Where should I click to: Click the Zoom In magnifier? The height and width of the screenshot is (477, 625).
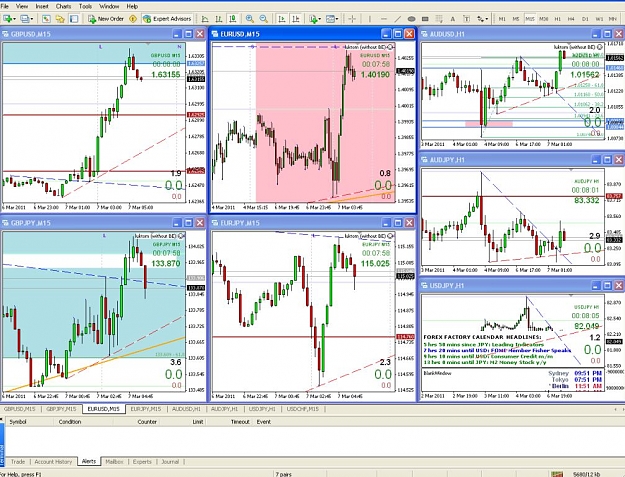pos(250,19)
